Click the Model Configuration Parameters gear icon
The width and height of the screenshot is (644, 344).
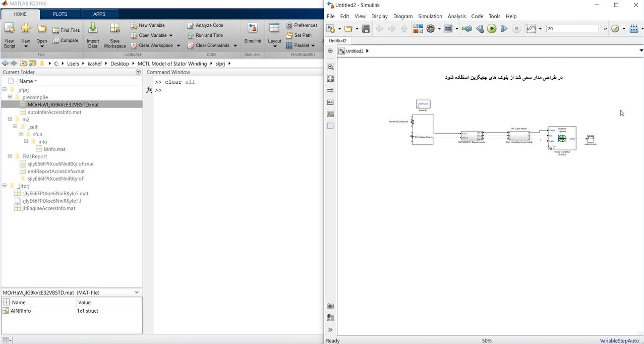pos(431,29)
